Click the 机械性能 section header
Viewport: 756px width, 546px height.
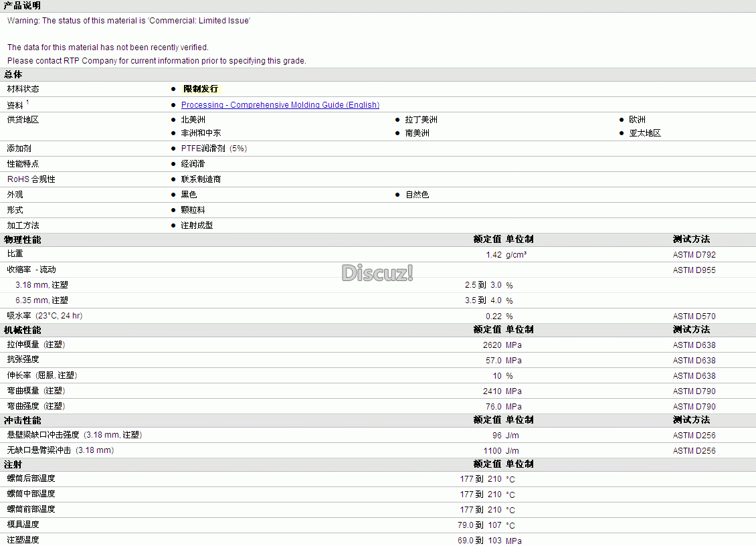click(22, 330)
